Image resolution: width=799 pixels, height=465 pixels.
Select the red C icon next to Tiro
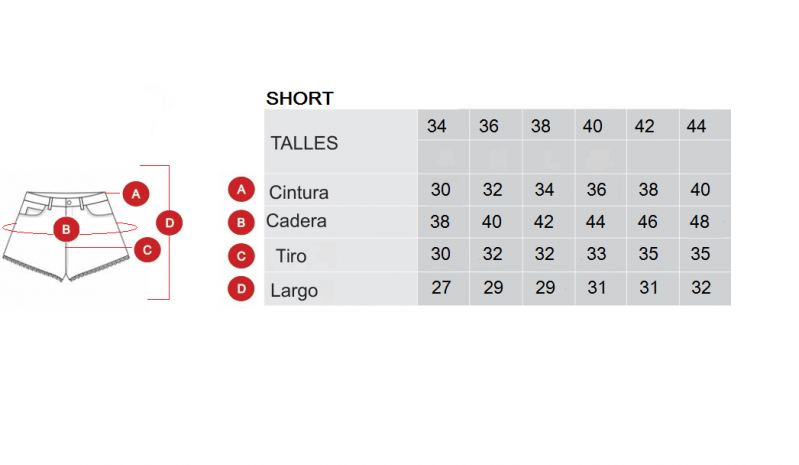click(x=241, y=256)
